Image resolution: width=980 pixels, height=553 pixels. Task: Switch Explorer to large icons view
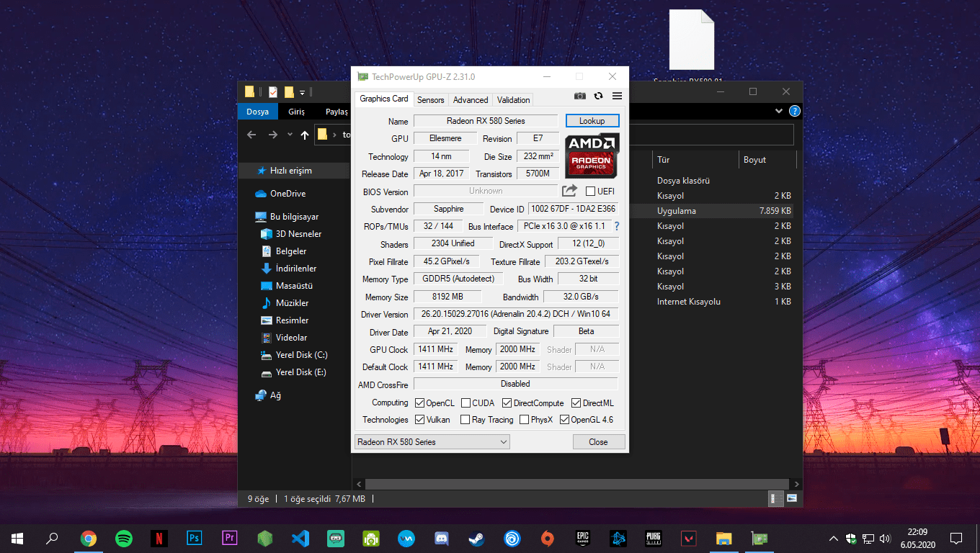tap(792, 498)
